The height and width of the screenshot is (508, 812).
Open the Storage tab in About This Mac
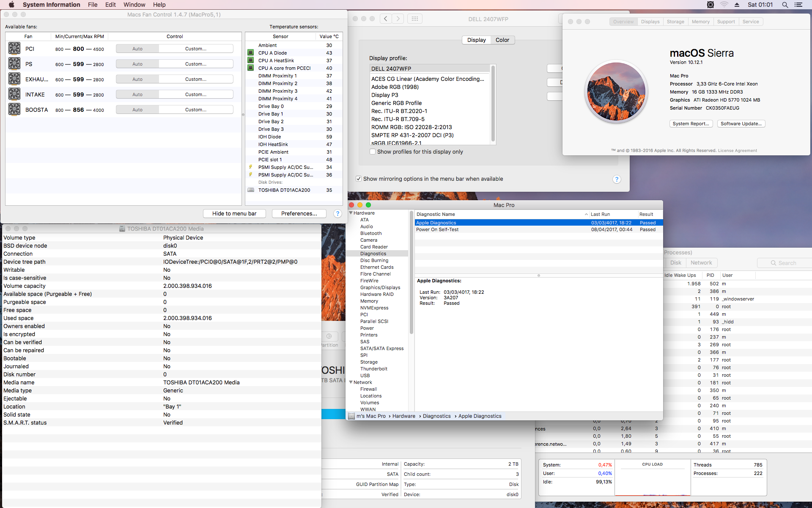pos(675,22)
